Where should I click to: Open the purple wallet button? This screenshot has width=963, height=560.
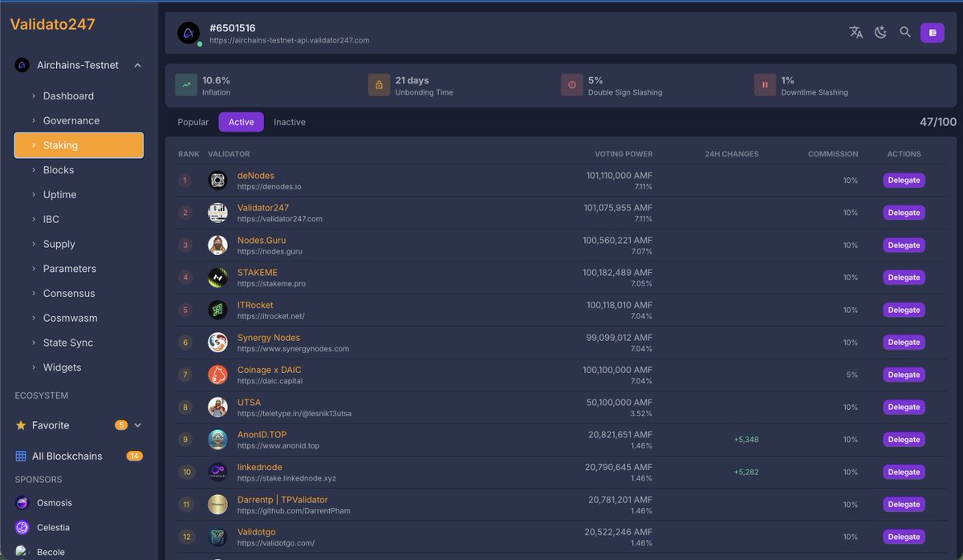pos(933,32)
